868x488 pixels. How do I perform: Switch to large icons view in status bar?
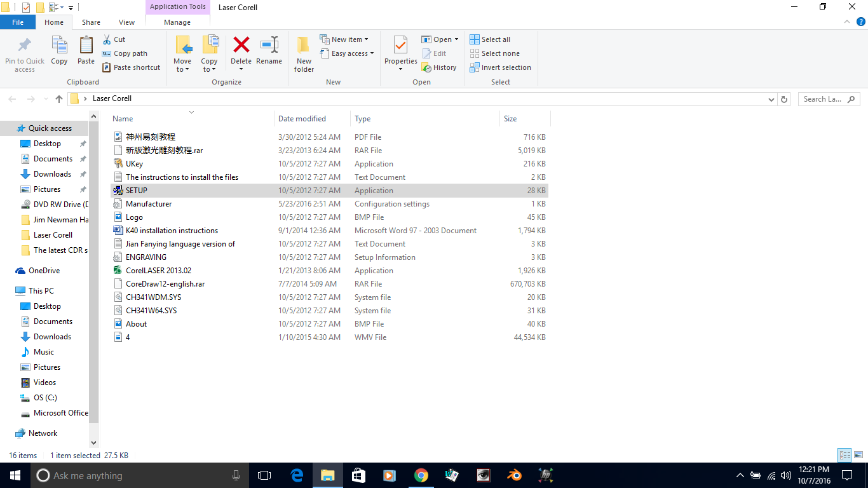(x=858, y=455)
